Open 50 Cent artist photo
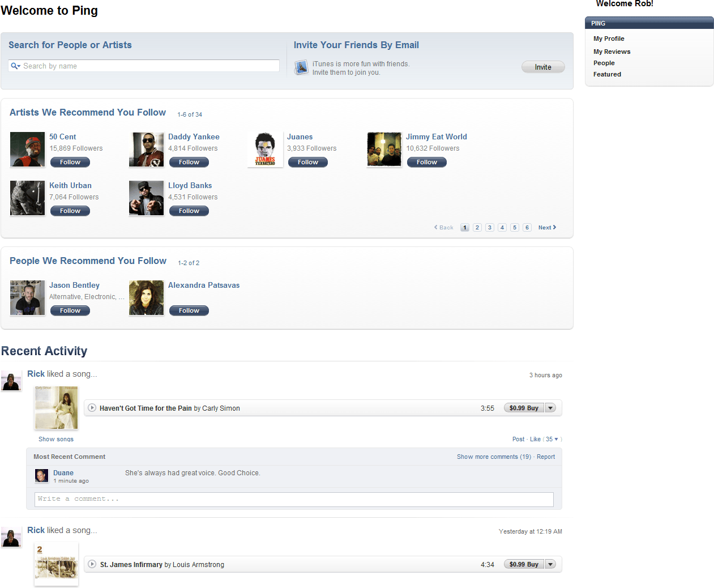Image resolution: width=714 pixels, height=588 pixels. (27, 150)
